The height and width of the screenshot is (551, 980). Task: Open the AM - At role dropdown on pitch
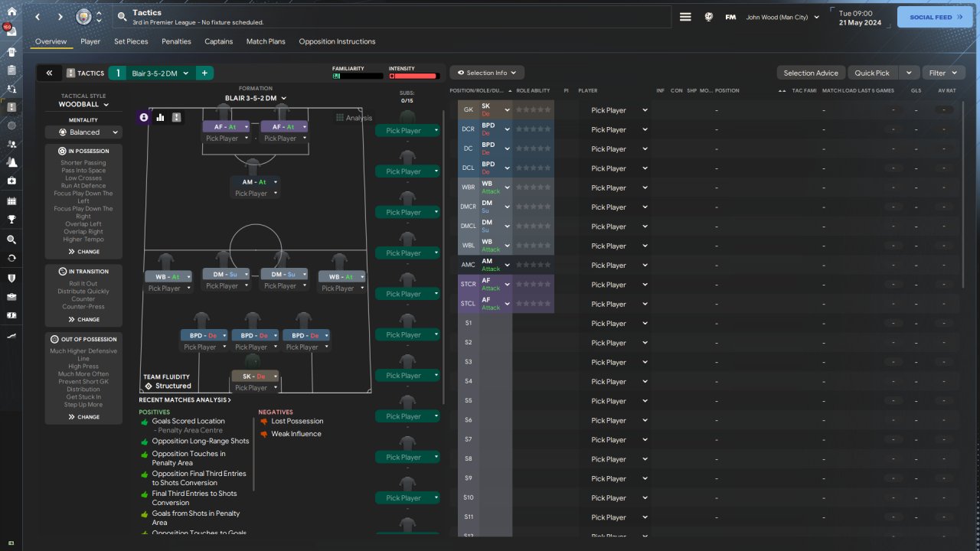tap(255, 182)
